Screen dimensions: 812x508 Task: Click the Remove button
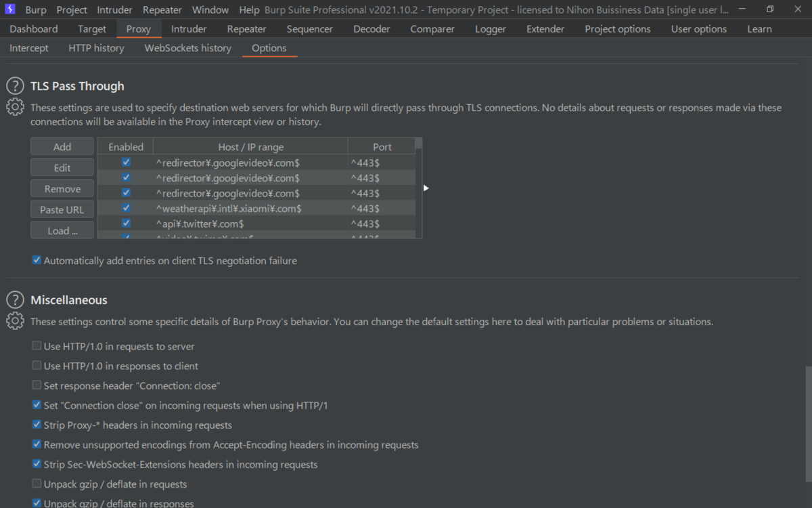(x=62, y=189)
